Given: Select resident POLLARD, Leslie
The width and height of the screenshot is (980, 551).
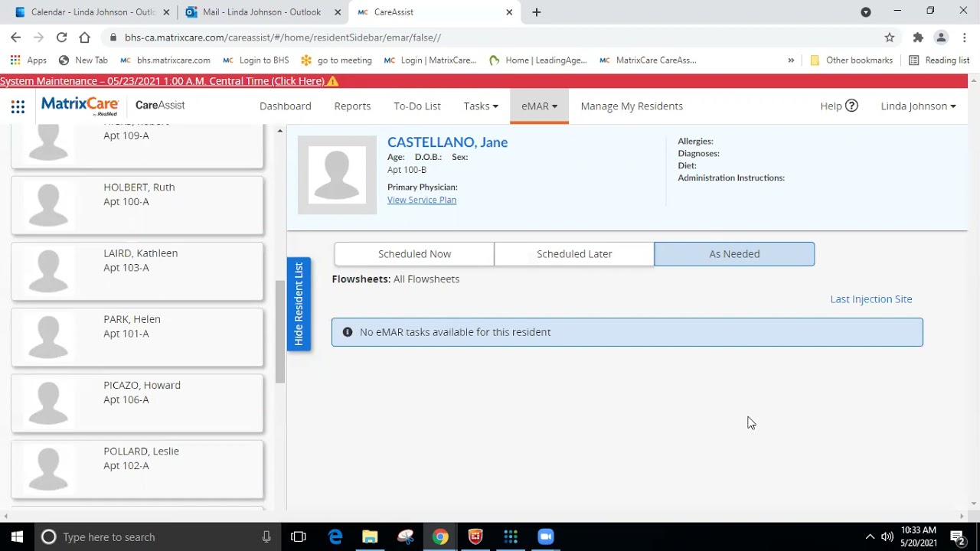Looking at the screenshot, I should coord(137,469).
